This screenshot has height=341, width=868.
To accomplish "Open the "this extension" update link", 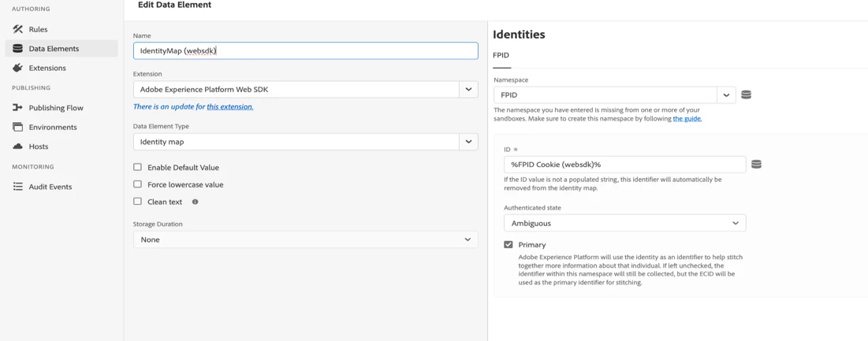I will 229,106.
